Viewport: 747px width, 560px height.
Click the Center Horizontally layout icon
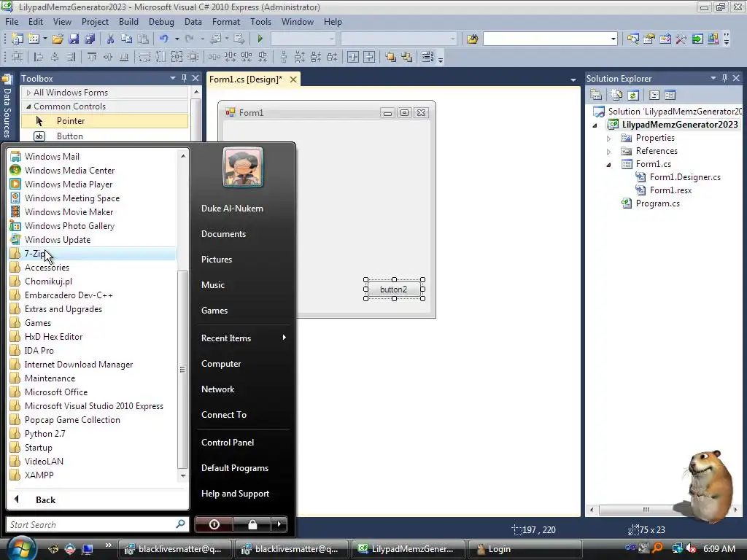click(353, 57)
